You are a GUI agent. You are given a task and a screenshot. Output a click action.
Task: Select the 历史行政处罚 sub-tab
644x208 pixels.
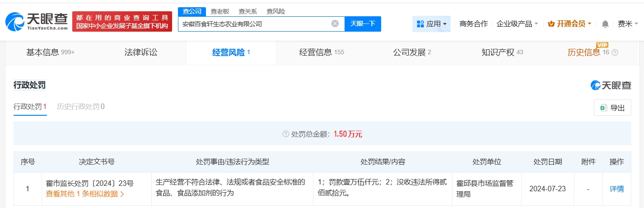[x=80, y=107]
